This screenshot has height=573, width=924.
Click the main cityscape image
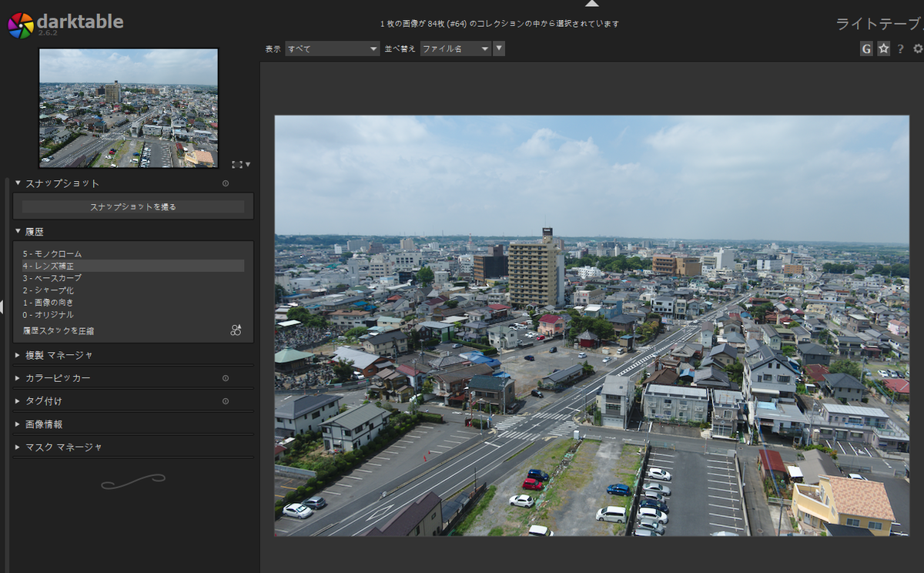[591, 326]
